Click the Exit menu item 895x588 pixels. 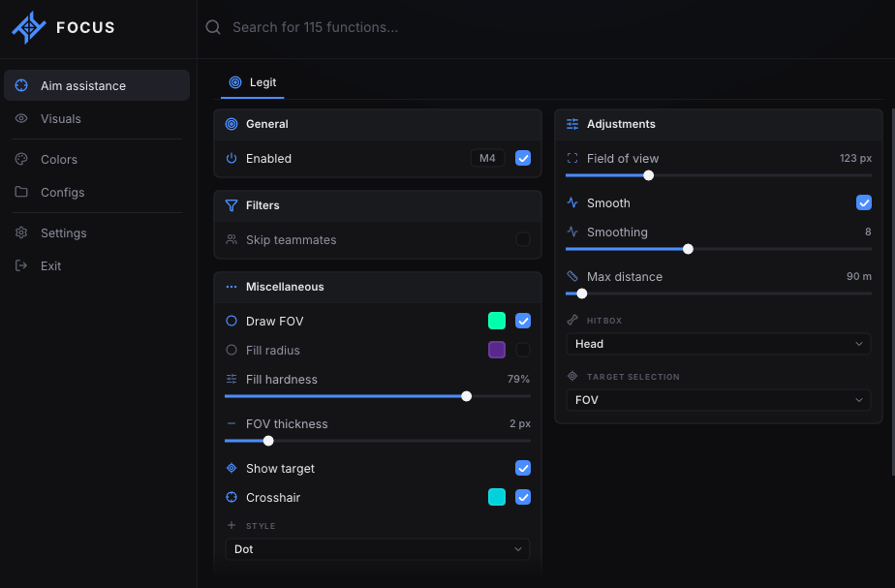(x=97, y=266)
